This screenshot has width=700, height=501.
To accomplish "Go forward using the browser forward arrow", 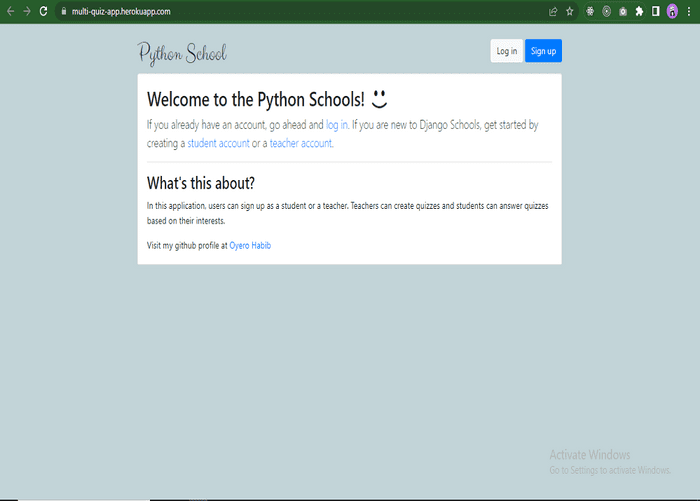I will (x=27, y=11).
